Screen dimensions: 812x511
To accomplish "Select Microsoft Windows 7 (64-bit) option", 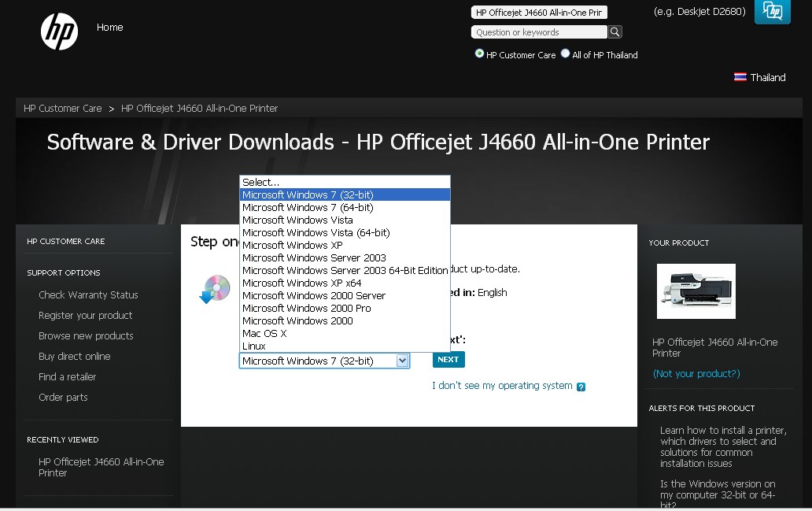I will 345,207.
